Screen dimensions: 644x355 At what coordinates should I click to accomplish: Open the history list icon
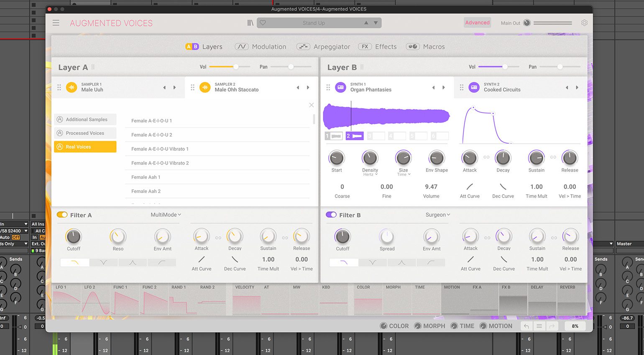[539, 326]
